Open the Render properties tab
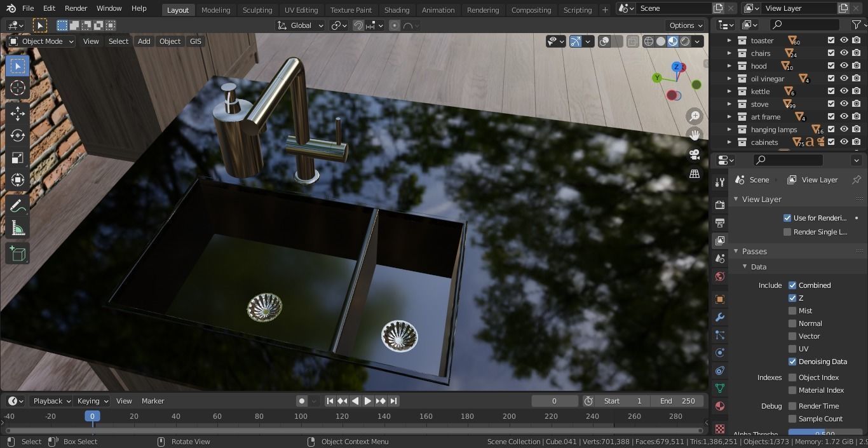 [719, 205]
